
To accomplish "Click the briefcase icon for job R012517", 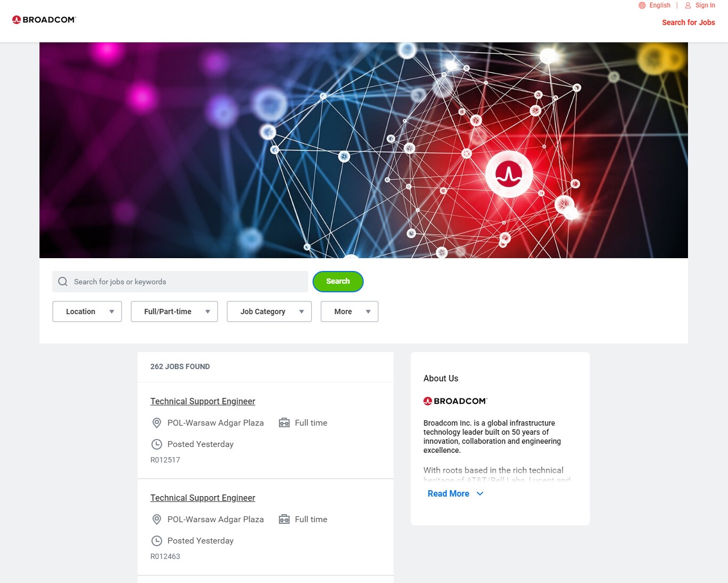I will click(284, 423).
